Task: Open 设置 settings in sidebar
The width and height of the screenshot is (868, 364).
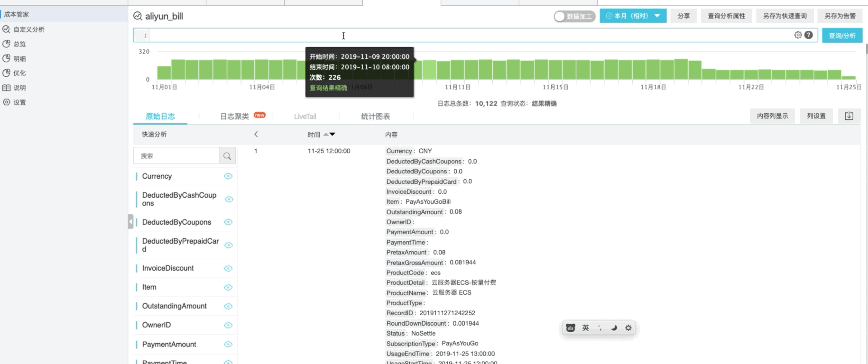Action: coord(19,102)
